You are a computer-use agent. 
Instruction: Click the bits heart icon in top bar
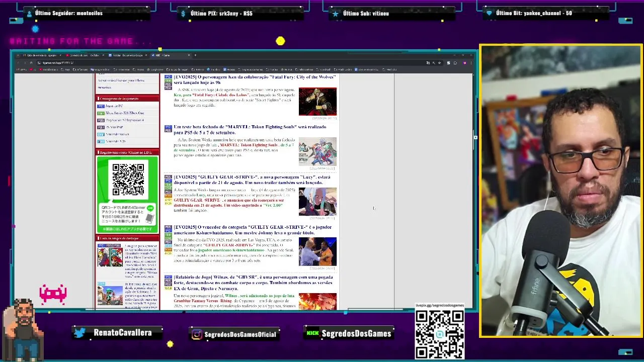[x=489, y=14]
